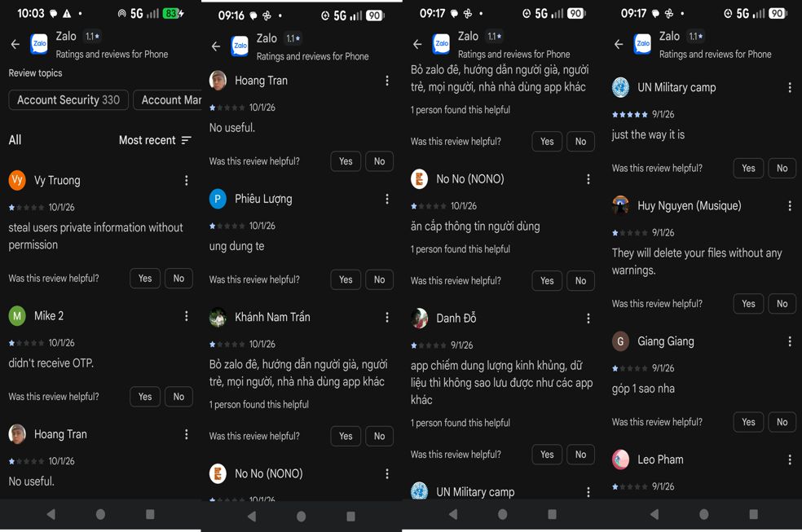Open options menu for Vy Truong's review
Viewport: 802px width, 532px height.
(186, 180)
